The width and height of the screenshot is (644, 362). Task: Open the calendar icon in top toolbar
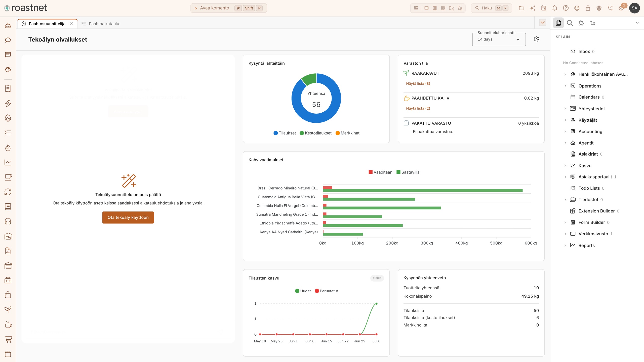(x=544, y=8)
